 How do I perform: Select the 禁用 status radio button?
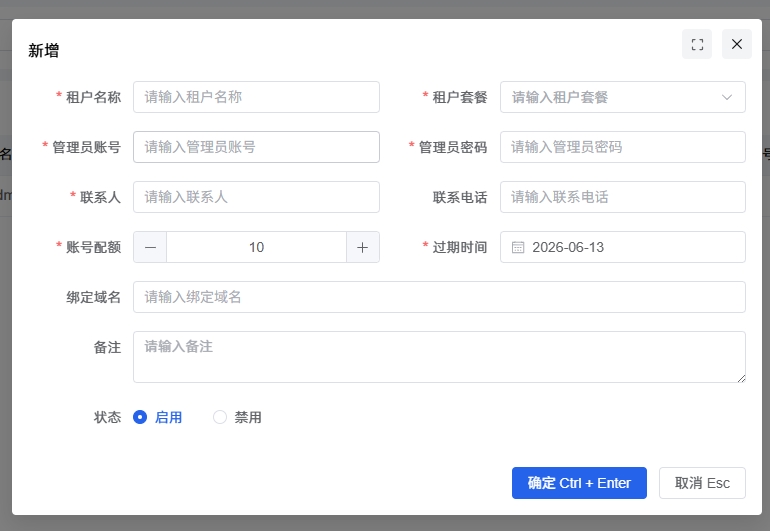220,417
